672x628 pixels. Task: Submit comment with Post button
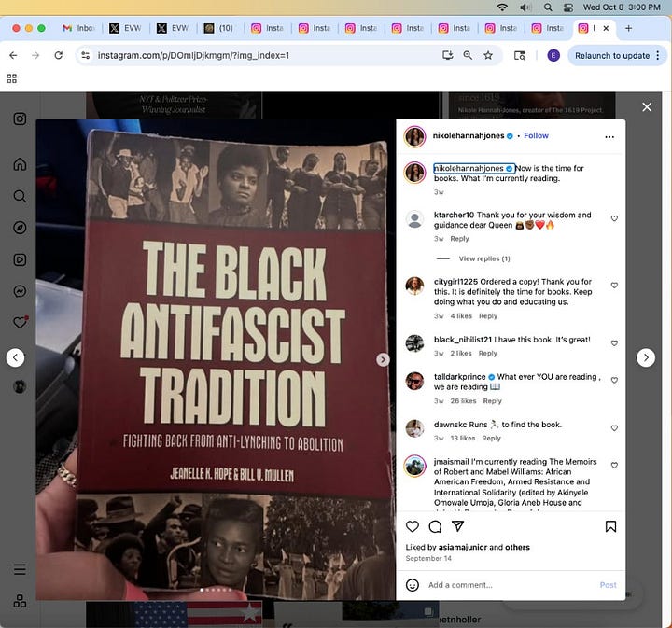pos(608,585)
